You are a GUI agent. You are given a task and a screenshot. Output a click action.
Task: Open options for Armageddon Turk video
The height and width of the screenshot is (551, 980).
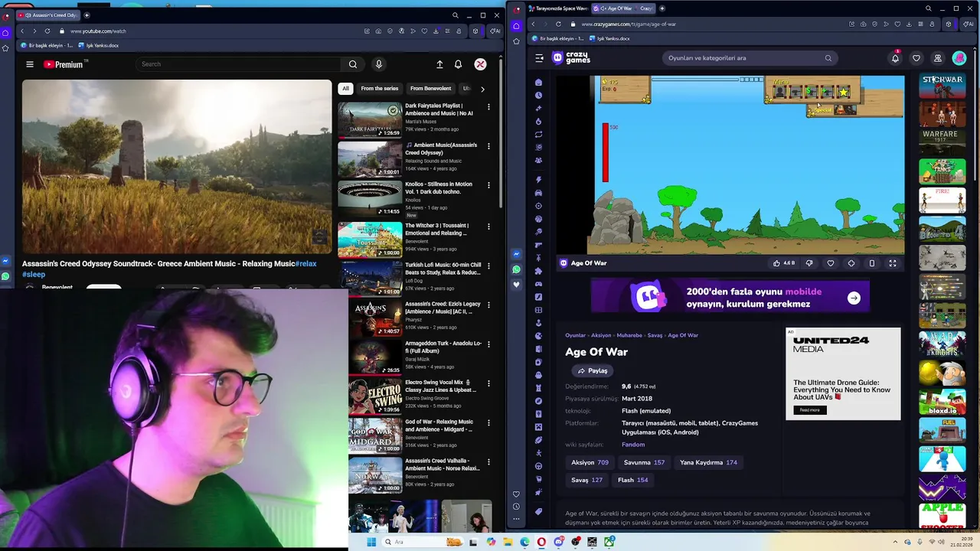pyautogui.click(x=488, y=344)
